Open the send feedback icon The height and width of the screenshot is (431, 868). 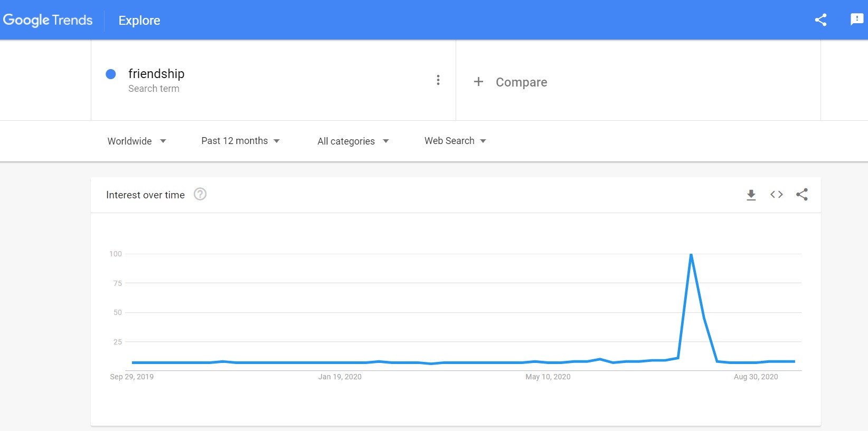(857, 20)
